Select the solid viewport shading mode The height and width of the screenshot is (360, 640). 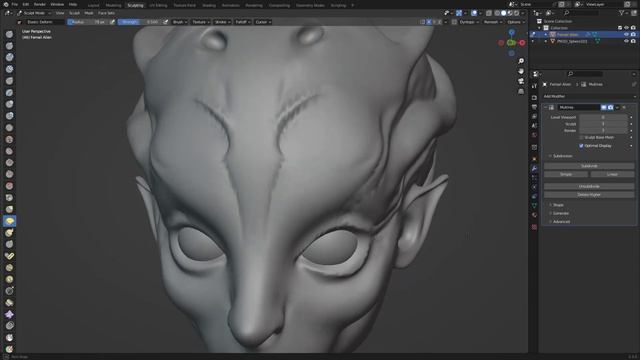(x=503, y=13)
